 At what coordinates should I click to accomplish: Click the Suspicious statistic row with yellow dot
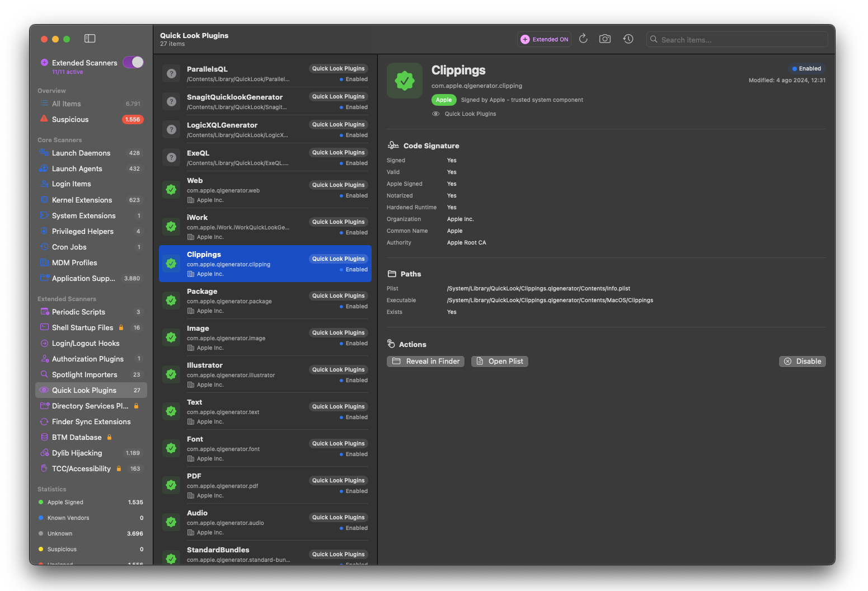[91, 549]
